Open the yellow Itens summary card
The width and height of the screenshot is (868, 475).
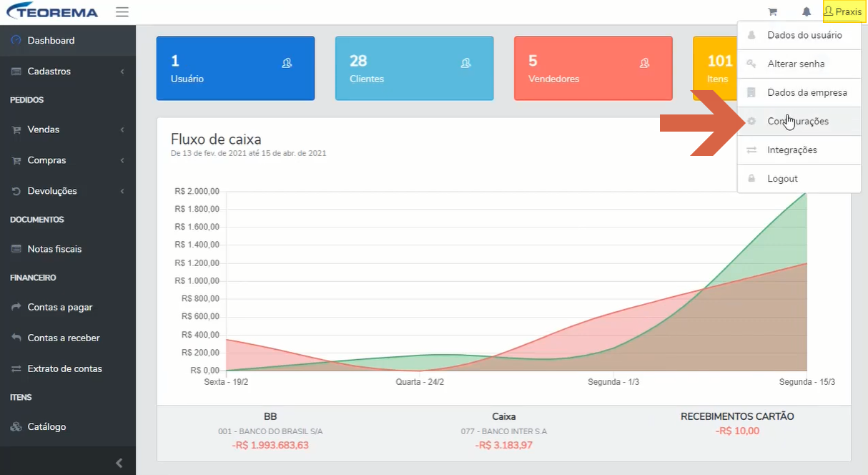click(715, 68)
